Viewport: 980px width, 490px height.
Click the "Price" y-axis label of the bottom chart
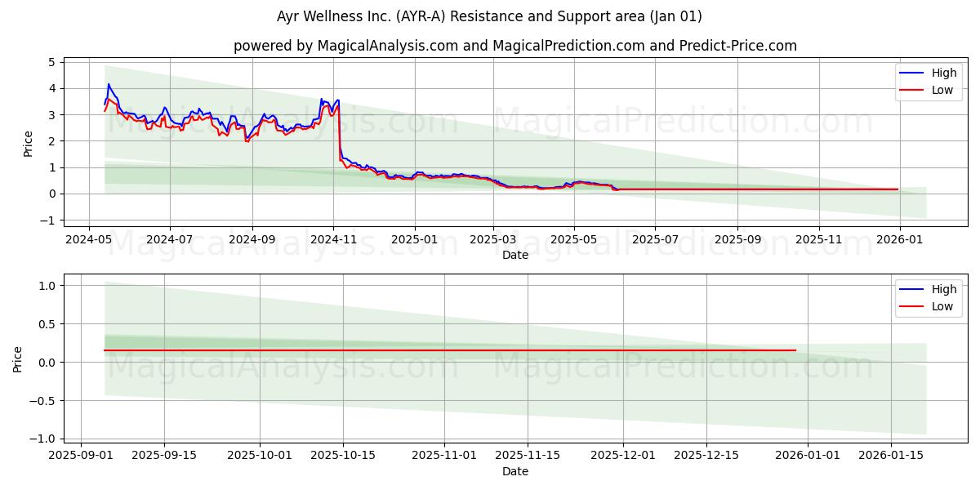point(18,359)
